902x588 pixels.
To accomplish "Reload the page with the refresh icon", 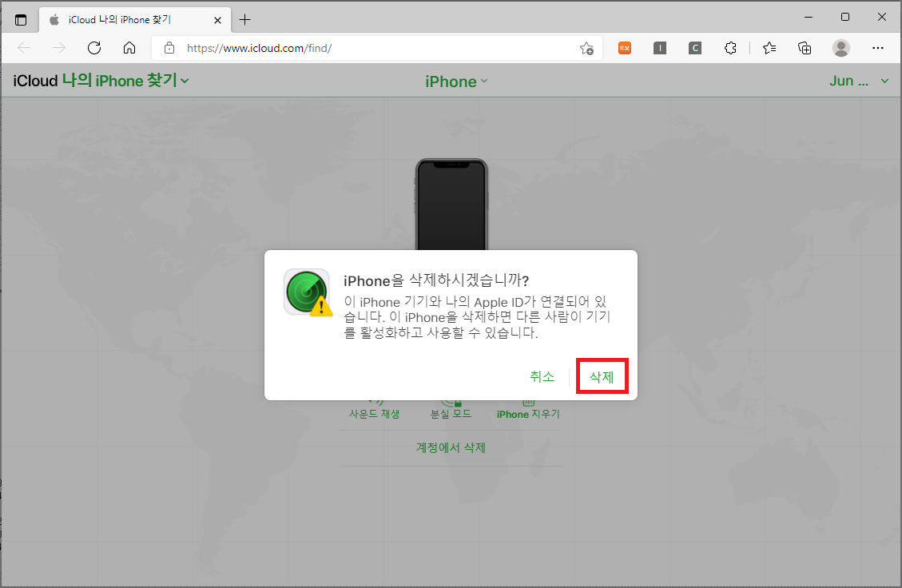I will (94, 48).
